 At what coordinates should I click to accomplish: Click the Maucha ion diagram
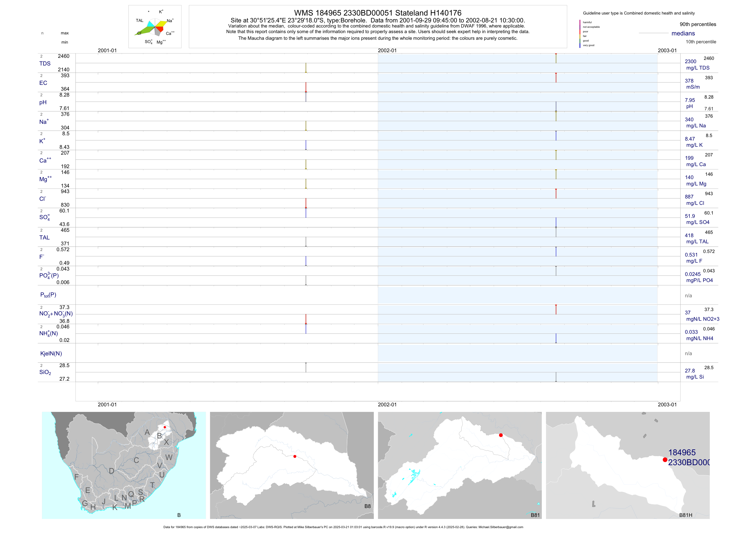pyautogui.click(x=155, y=27)
